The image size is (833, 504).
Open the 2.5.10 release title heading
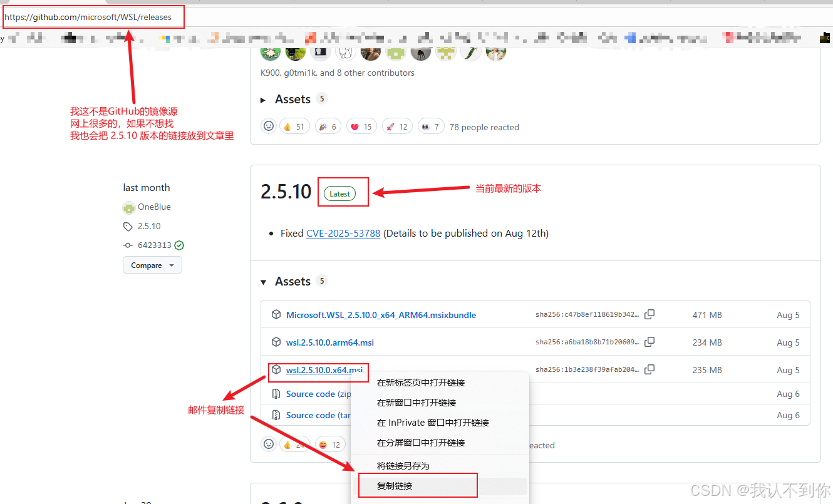click(x=286, y=192)
